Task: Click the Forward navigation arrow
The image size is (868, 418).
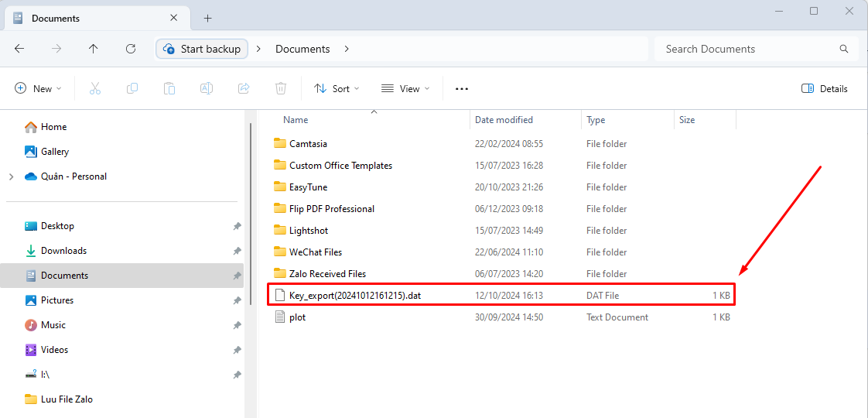Action: point(56,49)
